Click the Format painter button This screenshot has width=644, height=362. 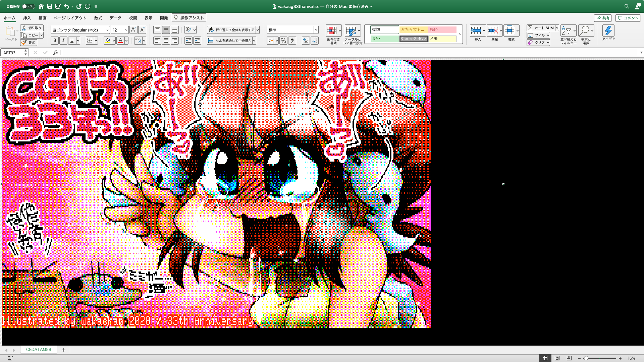tap(29, 43)
